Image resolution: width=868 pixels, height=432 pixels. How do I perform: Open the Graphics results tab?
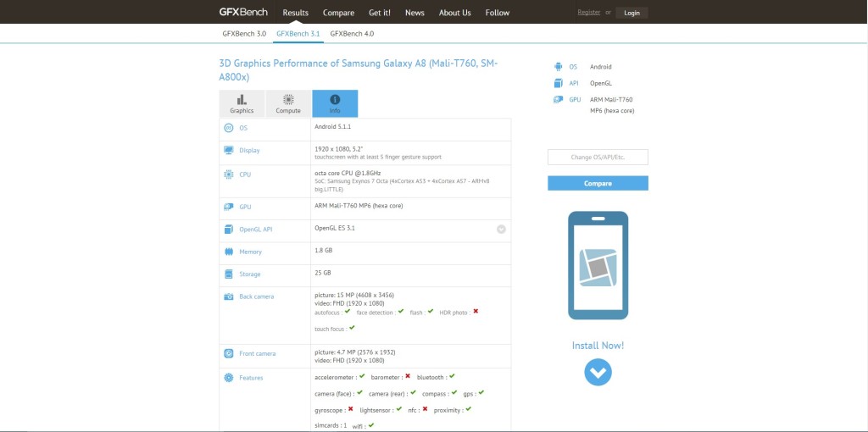pyautogui.click(x=242, y=104)
